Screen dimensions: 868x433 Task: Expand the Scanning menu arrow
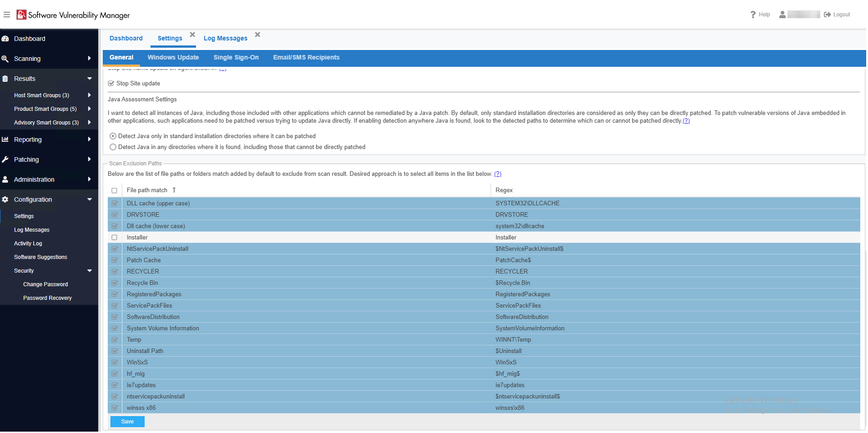[89, 59]
